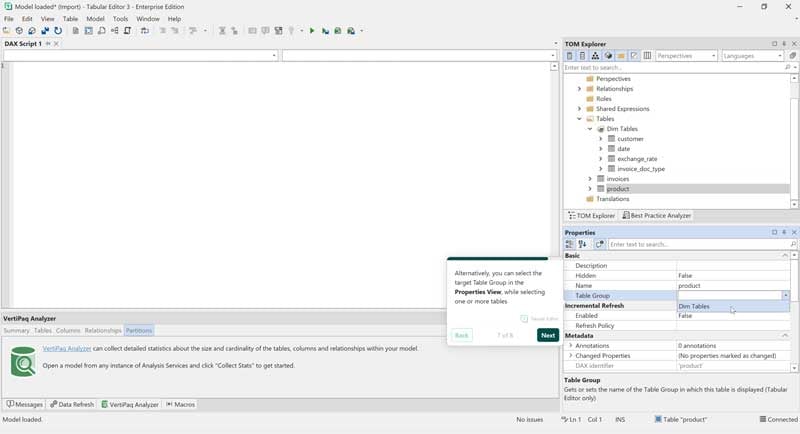Expand the Shared Expressions folder
800x434 pixels.
[579, 109]
